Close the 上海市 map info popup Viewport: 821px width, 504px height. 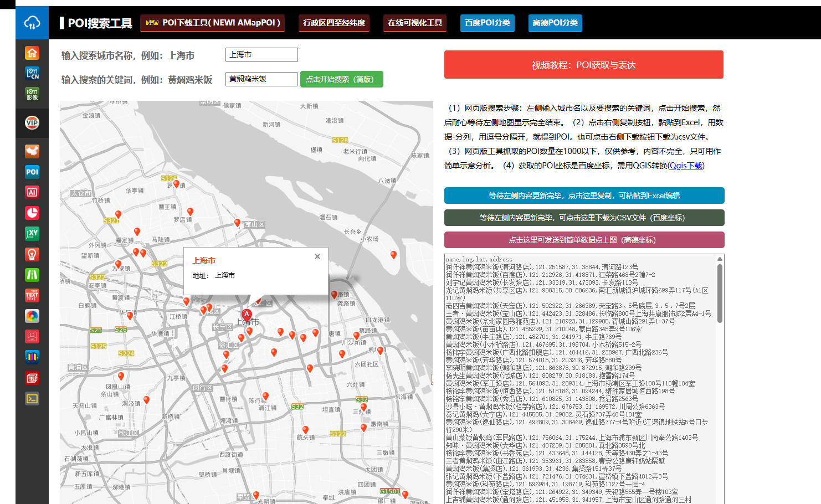coord(317,256)
